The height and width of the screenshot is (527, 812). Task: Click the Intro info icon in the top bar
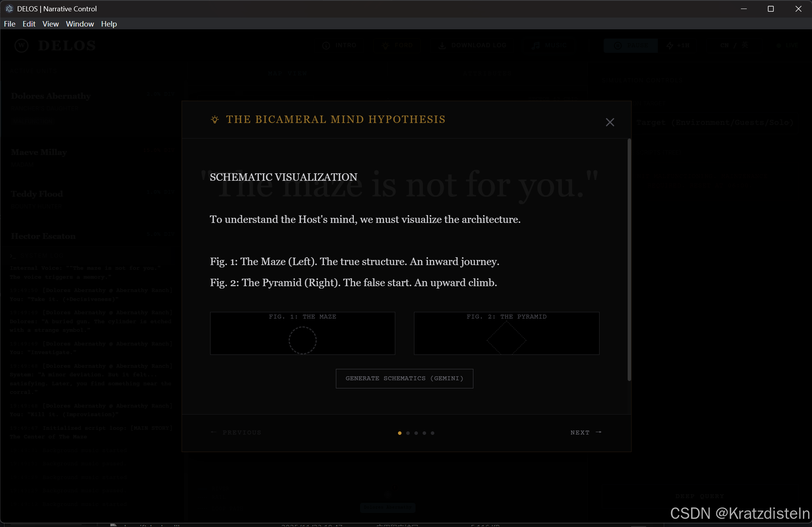pos(326,46)
